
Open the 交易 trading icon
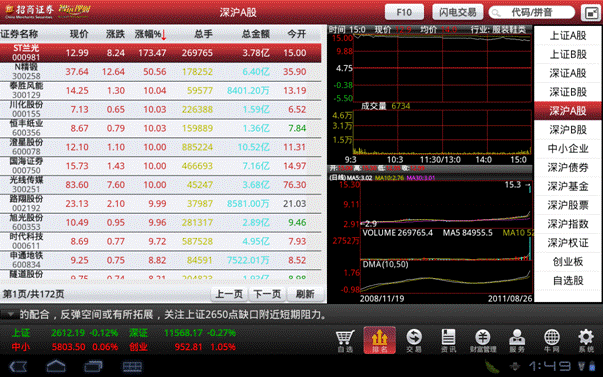[x=414, y=340]
